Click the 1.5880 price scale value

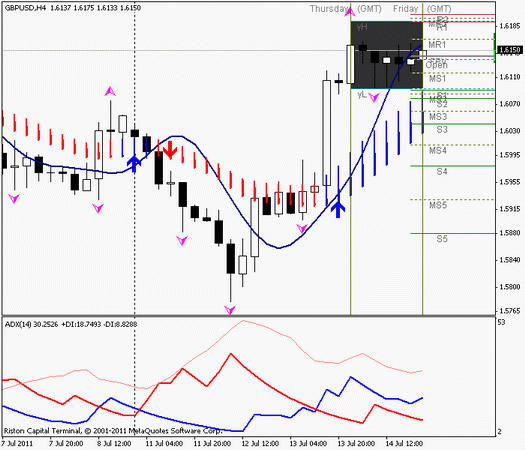[x=510, y=233]
